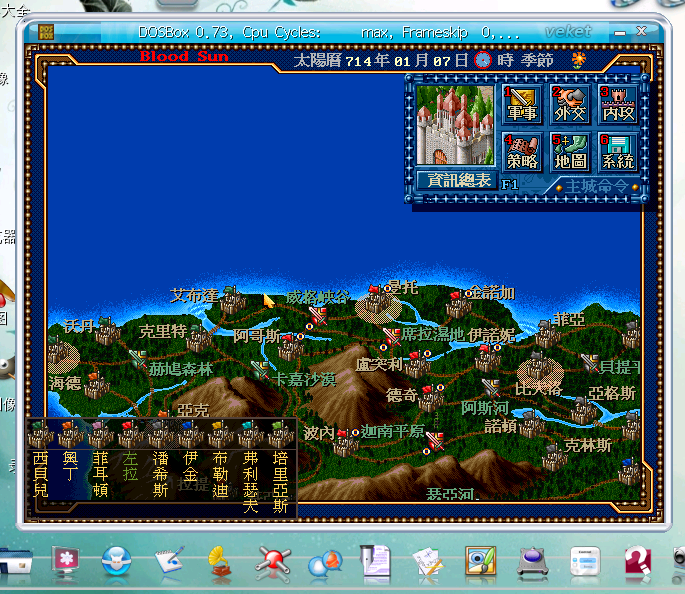This screenshot has width=685, height=594.
Task: Minimize the DOSBox window
Action: pyautogui.click(x=619, y=32)
